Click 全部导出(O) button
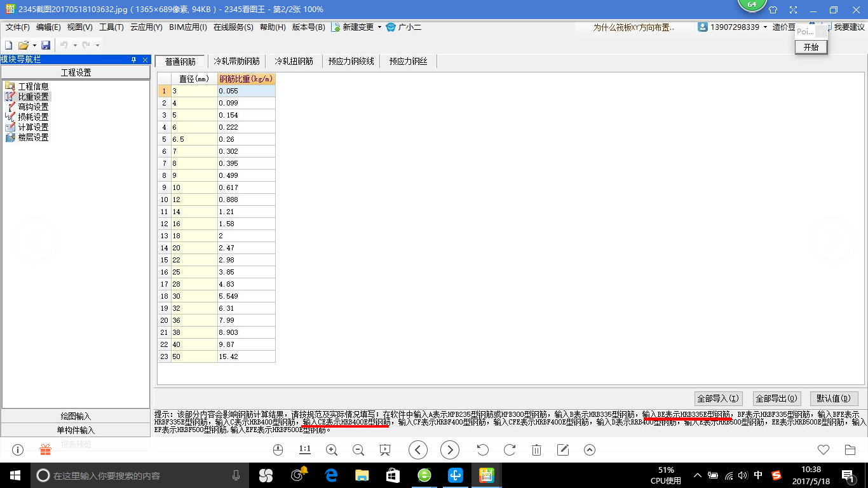Image resolution: width=868 pixels, height=488 pixels. click(776, 398)
